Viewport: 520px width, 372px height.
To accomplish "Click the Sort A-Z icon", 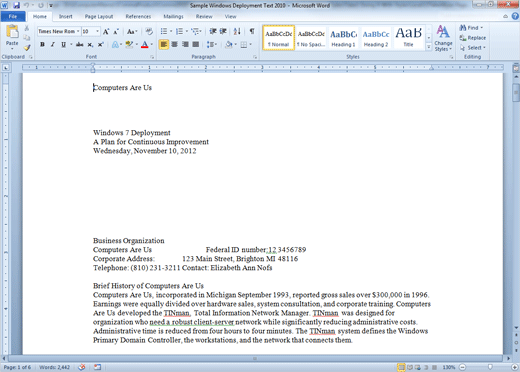I will [x=237, y=31].
